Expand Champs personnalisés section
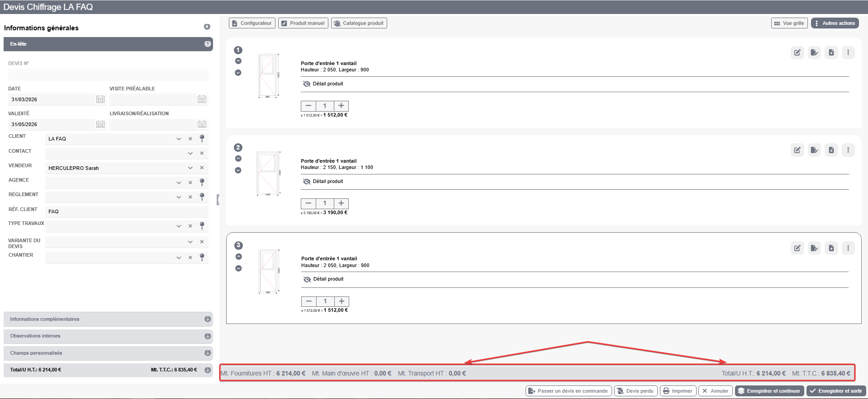Image resolution: width=868 pixels, height=399 pixels. (108, 353)
